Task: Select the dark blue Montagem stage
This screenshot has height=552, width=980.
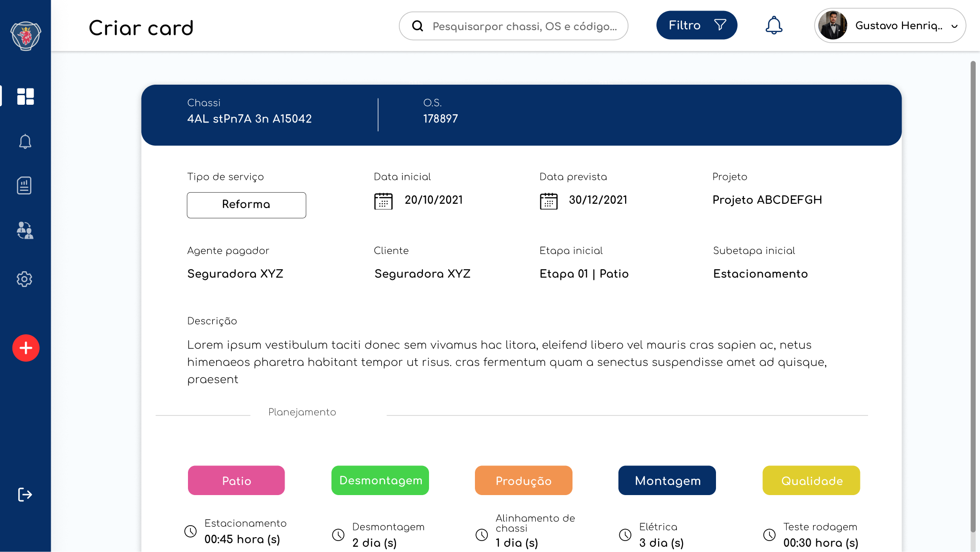Action: (x=667, y=480)
